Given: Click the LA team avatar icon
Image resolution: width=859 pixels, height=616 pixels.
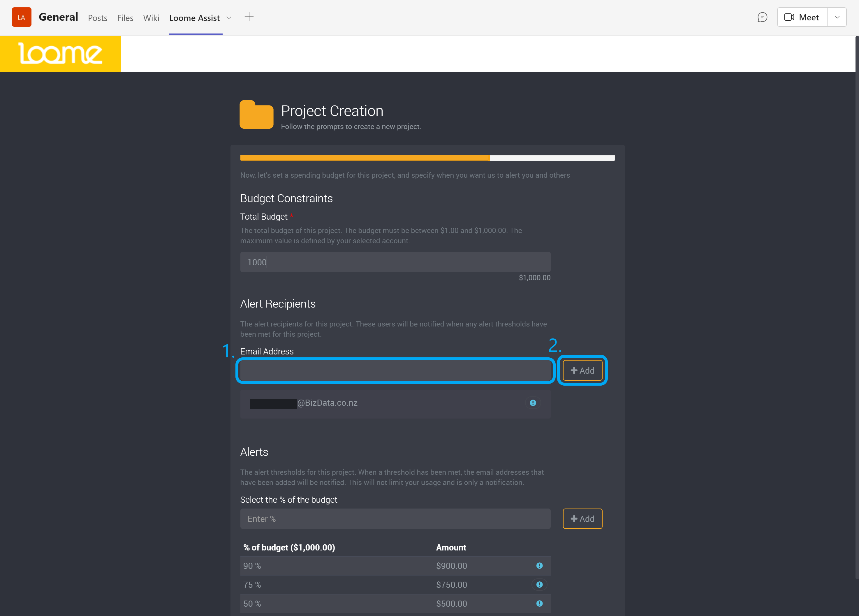Looking at the screenshot, I should coord(22,17).
